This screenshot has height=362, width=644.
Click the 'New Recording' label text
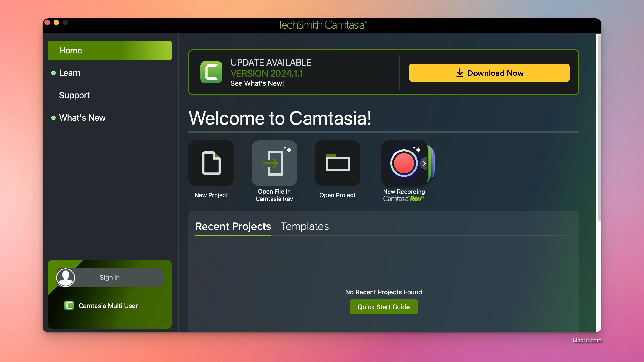(x=404, y=192)
